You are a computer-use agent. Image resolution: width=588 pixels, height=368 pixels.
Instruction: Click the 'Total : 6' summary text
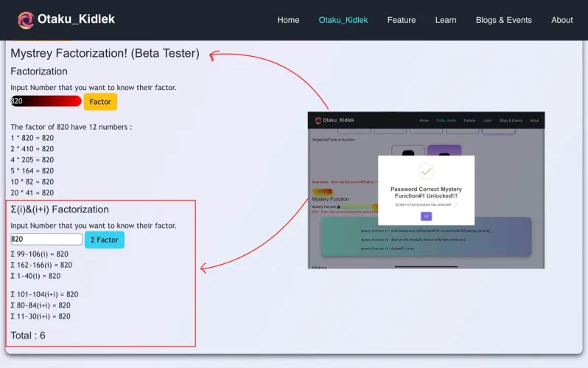[x=28, y=336]
